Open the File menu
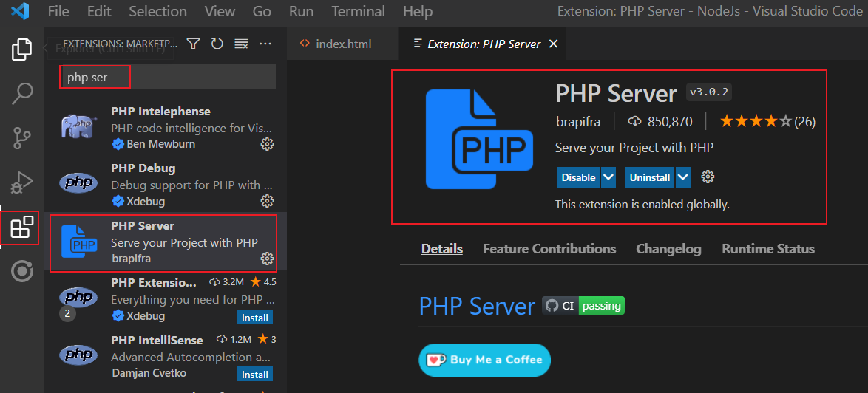This screenshot has width=868, height=393. 58,11
